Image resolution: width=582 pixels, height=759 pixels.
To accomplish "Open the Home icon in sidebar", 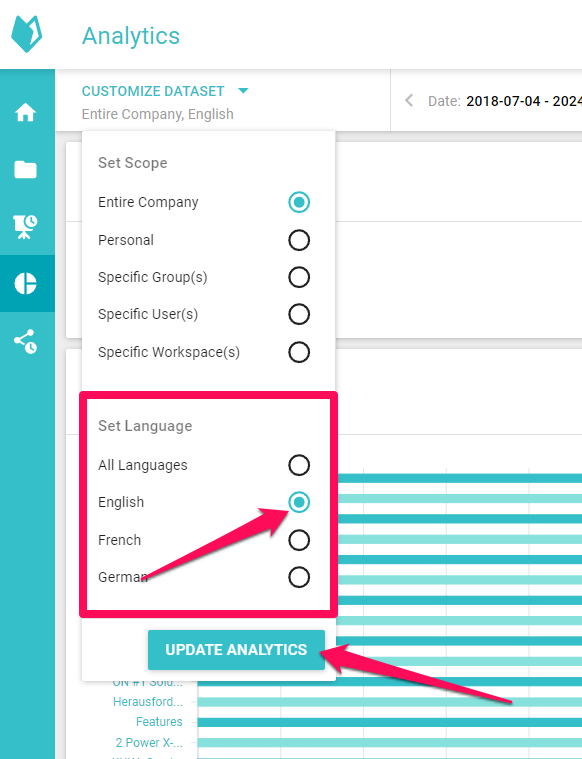I will (x=25, y=112).
